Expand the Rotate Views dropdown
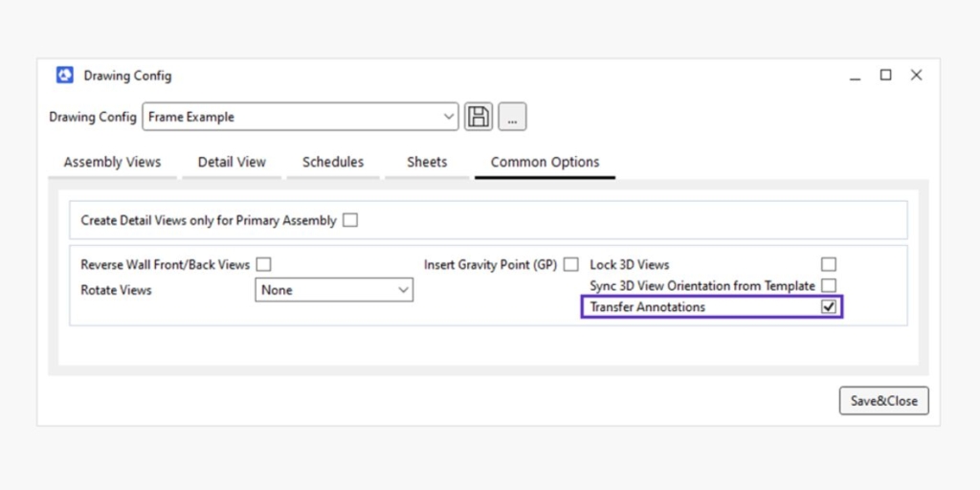 pyautogui.click(x=334, y=290)
